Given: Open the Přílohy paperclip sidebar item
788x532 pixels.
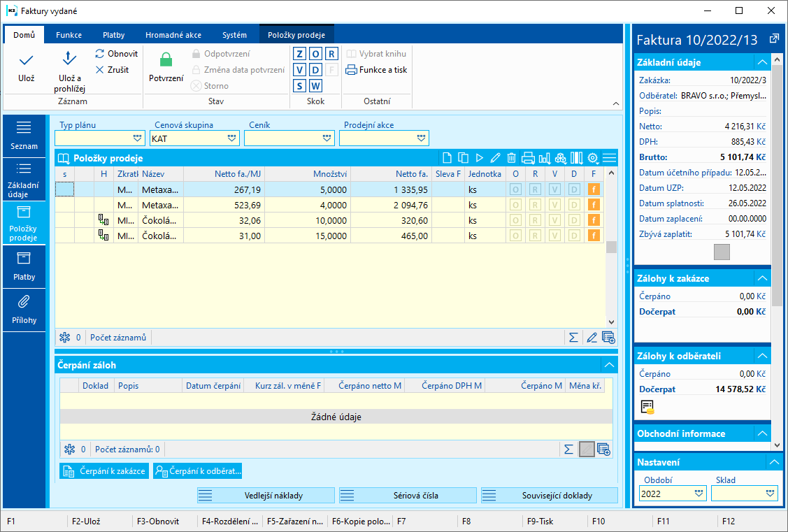Looking at the screenshot, I should click(x=24, y=308).
